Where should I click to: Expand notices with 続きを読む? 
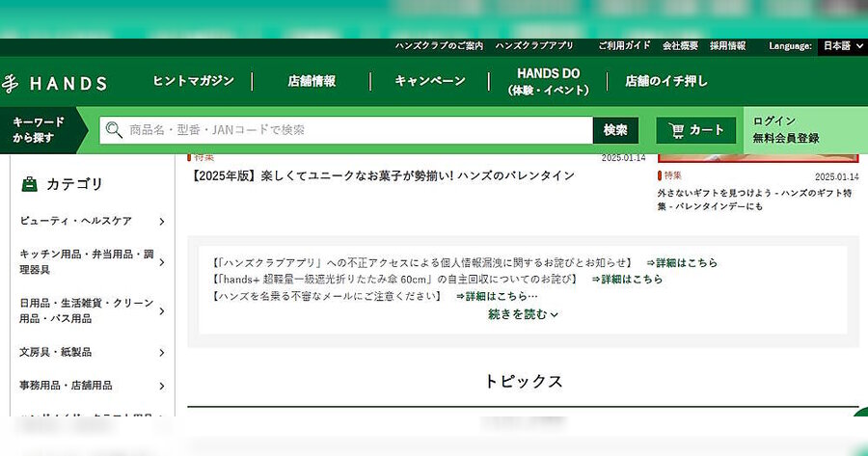pos(523,314)
